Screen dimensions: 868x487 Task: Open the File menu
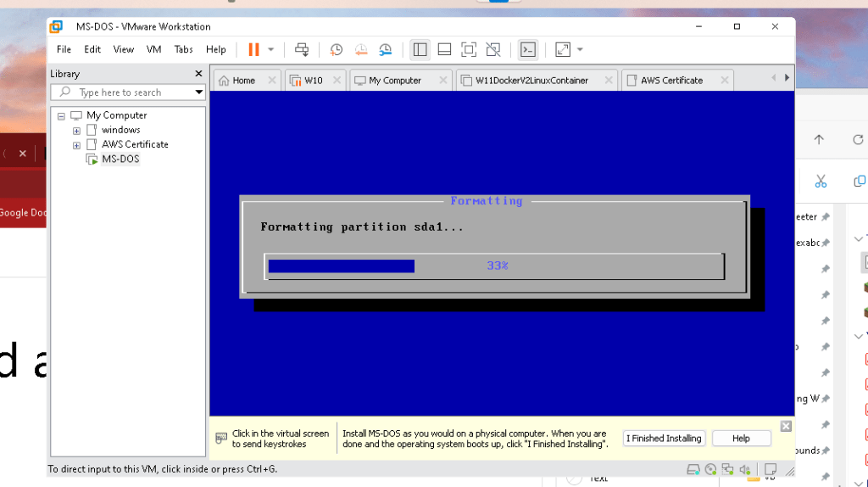64,49
